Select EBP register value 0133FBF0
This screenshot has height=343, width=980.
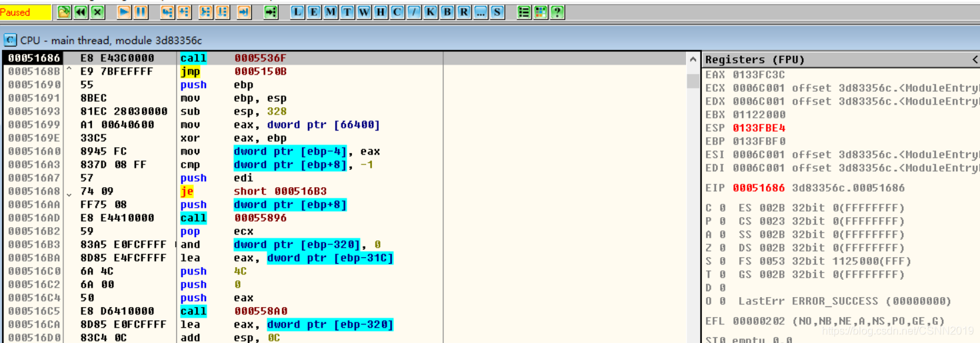pos(759,141)
